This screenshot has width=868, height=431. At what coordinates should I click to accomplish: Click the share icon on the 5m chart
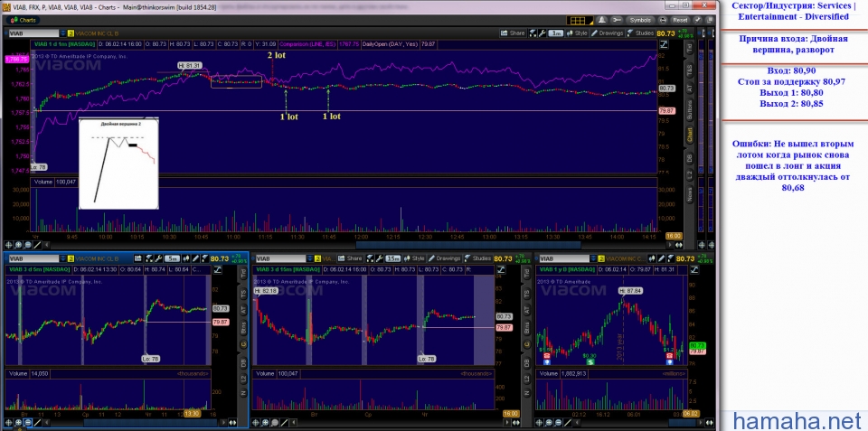[137, 258]
